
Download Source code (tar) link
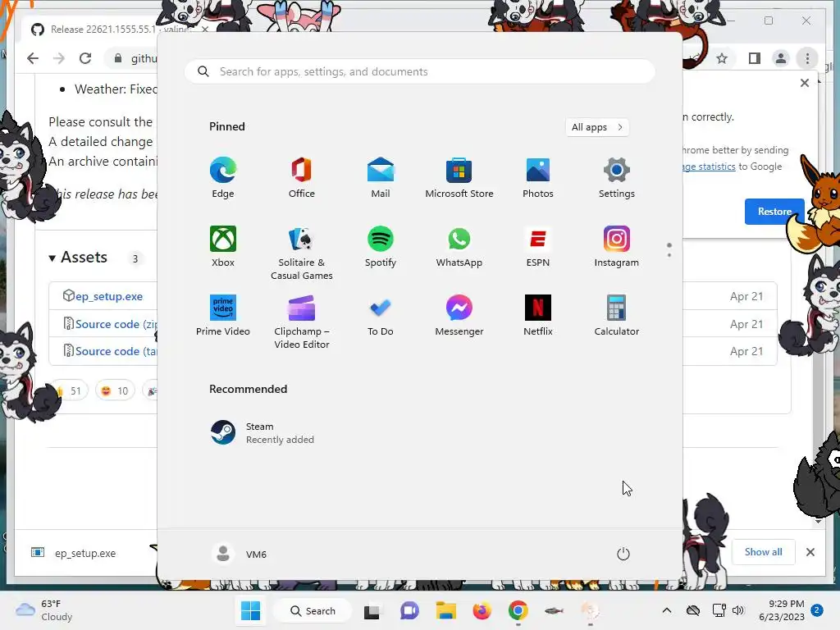click(x=116, y=351)
